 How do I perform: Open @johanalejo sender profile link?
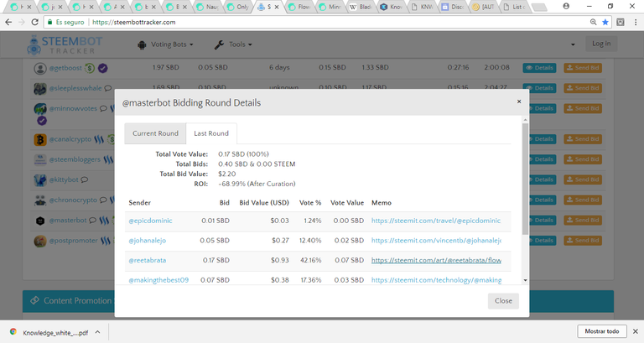click(x=148, y=241)
